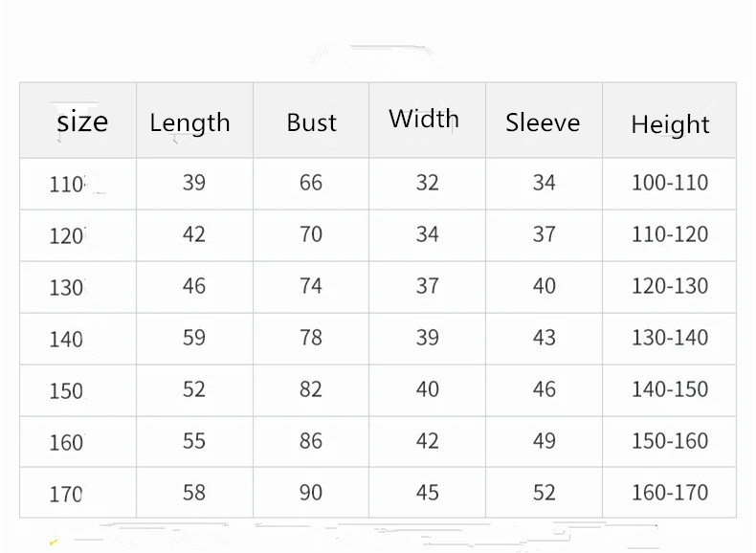Click the Sleeve column header
Image resolution: width=756 pixels, height=553 pixels.
[x=543, y=122]
